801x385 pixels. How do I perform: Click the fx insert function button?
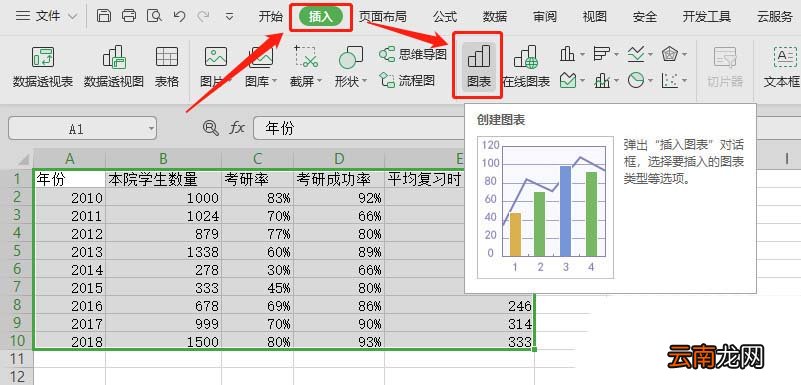[237, 128]
